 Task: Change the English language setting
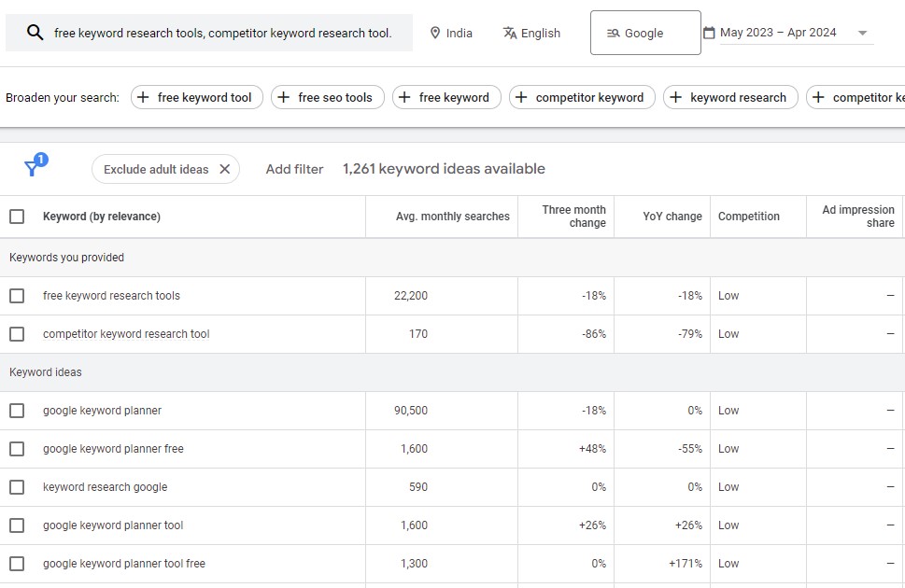pyautogui.click(x=531, y=33)
